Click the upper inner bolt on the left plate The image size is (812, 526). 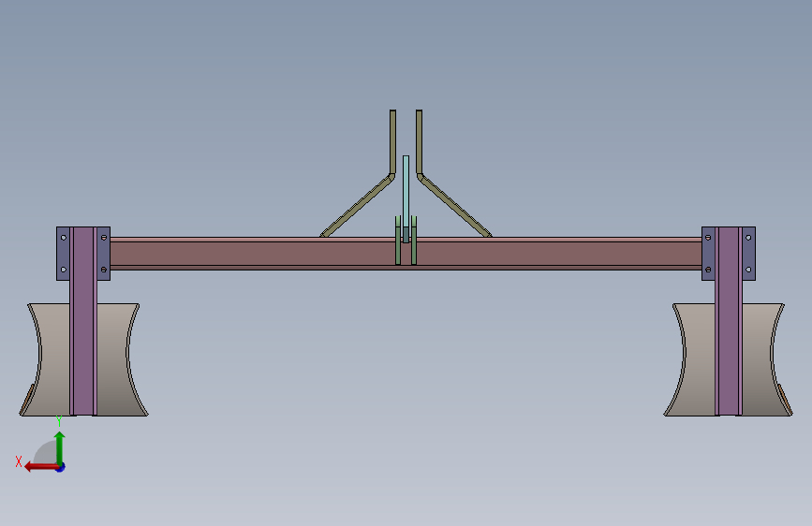pyautogui.click(x=104, y=238)
